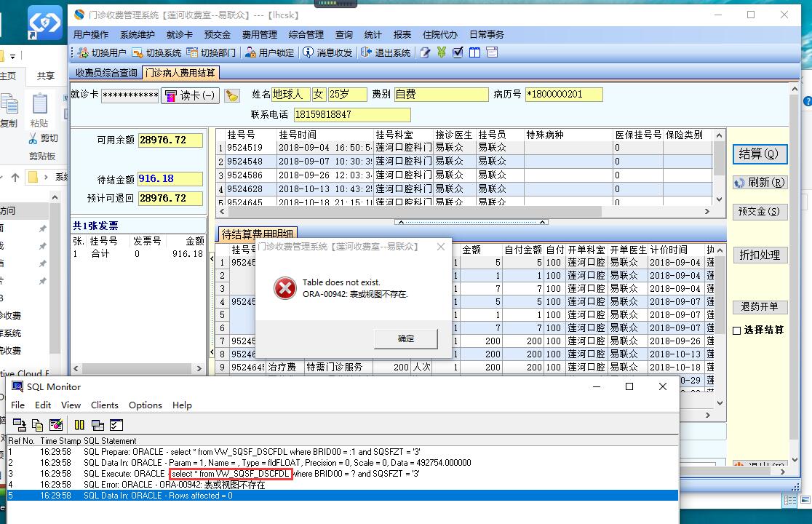Click the 剪切 scissors icon in File Explorer

tap(33, 138)
